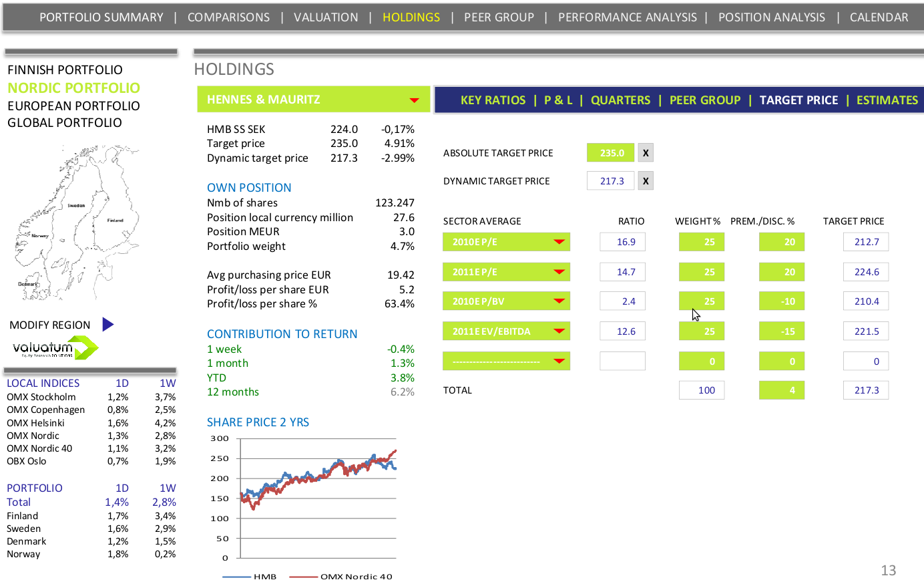Image resolution: width=924 pixels, height=586 pixels.
Task: Click the premium/discount field for 2011E P/E
Action: click(x=782, y=272)
